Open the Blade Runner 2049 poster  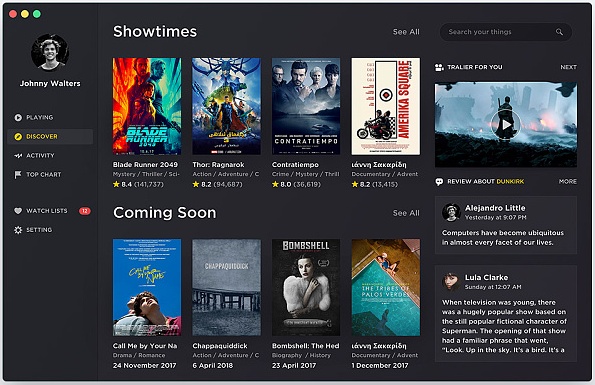[147, 106]
